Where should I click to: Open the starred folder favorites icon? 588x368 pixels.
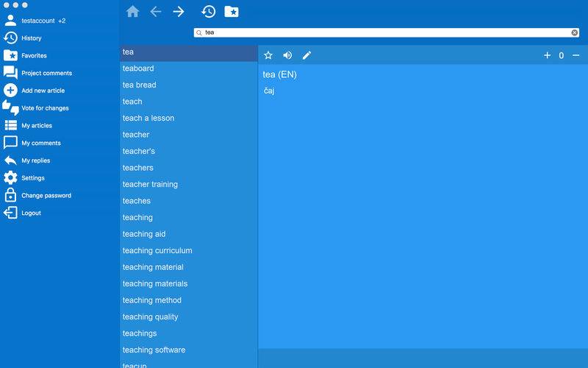(x=231, y=12)
